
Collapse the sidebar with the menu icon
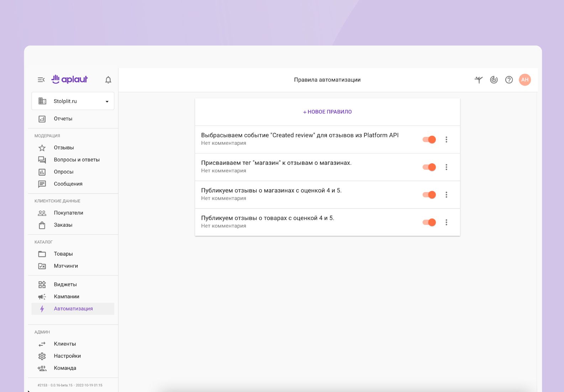[x=41, y=80]
